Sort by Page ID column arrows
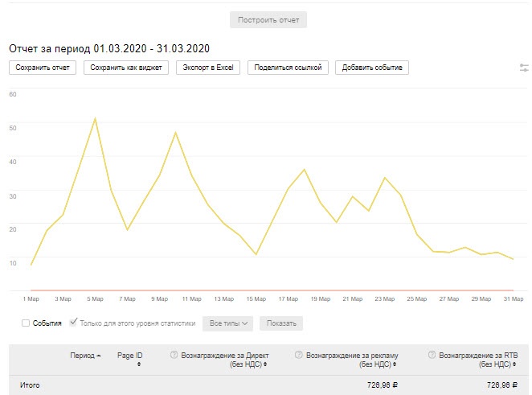532x395 pixels. pyautogui.click(x=139, y=364)
